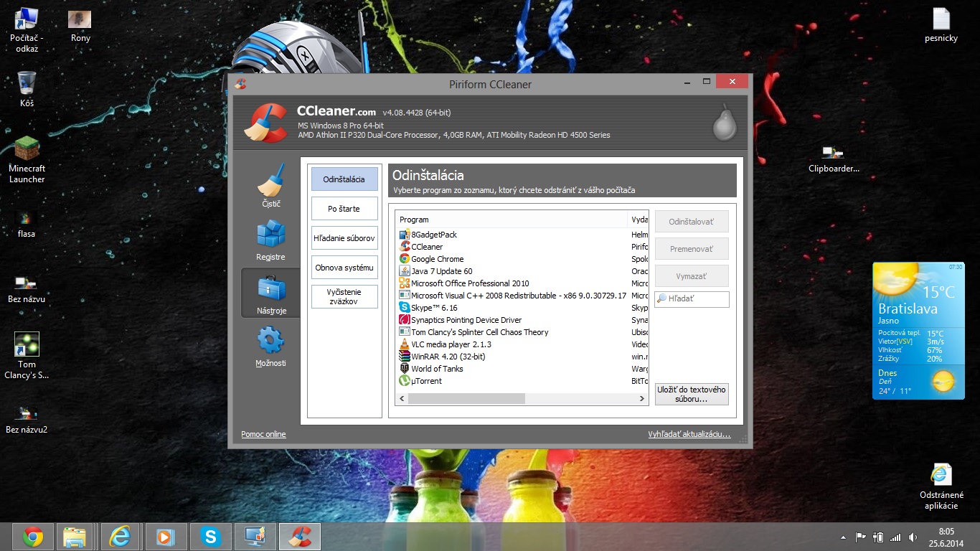Click the Skype icon in the program list
The width and height of the screenshot is (980, 551).
pos(405,308)
